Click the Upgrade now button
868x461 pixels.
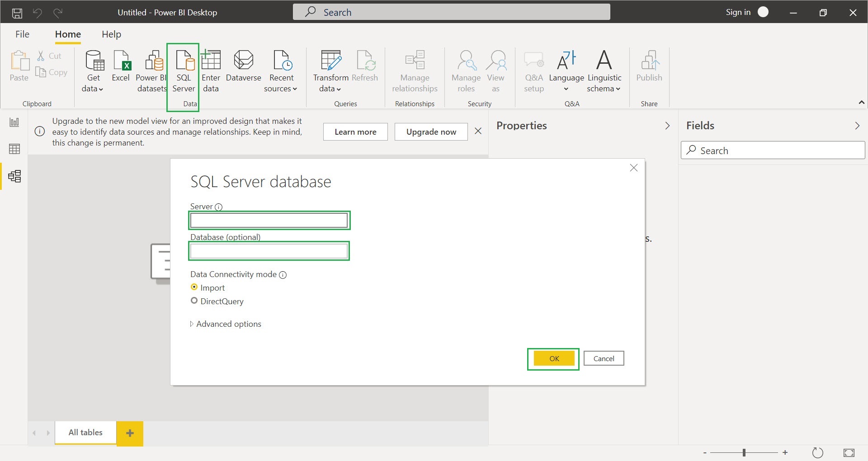[x=431, y=132]
